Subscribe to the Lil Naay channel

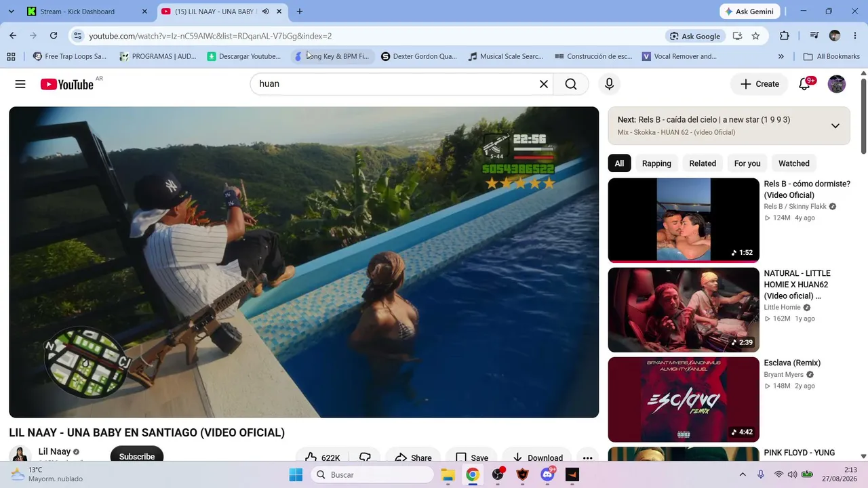coord(137,456)
